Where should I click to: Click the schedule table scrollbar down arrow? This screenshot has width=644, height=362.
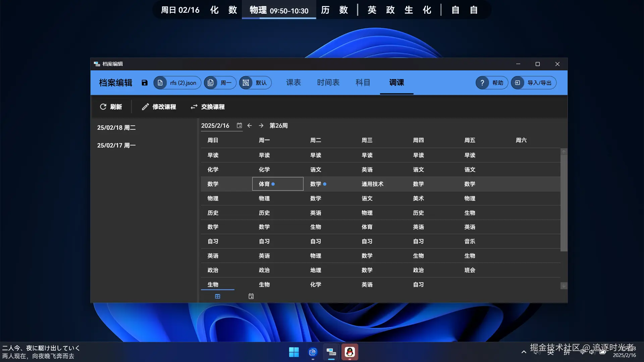coord(564,286)
